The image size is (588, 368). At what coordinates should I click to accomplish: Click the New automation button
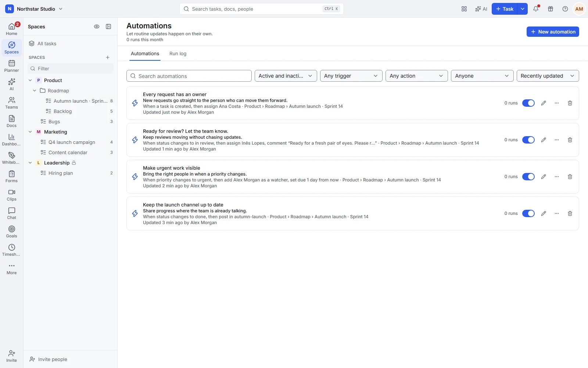coord(553,32)
